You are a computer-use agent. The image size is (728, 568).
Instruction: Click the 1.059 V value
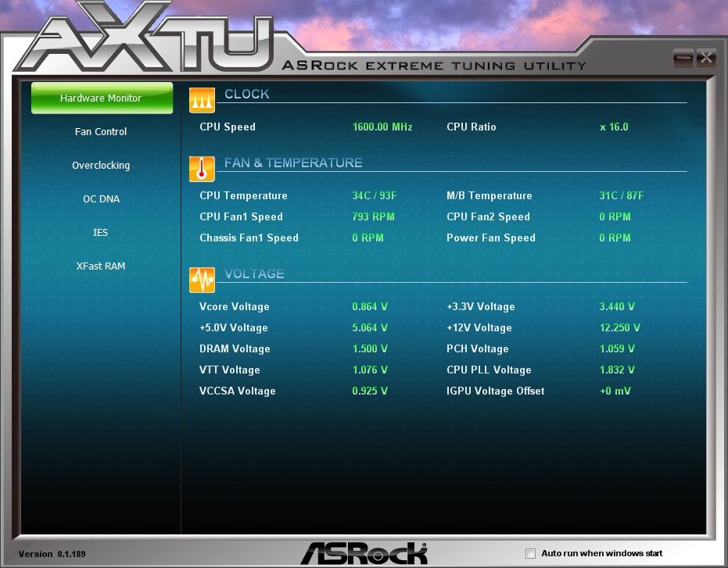pyautogui.click(x=617, y=349)
